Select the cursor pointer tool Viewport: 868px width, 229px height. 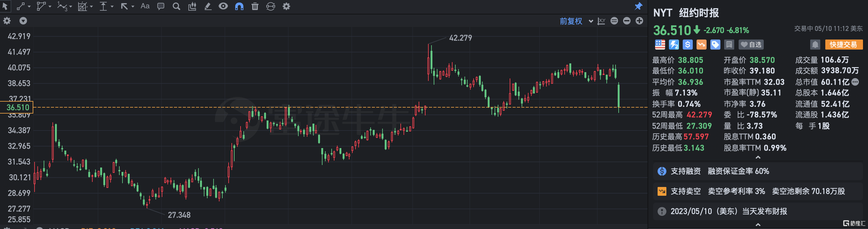pos(5,6)
